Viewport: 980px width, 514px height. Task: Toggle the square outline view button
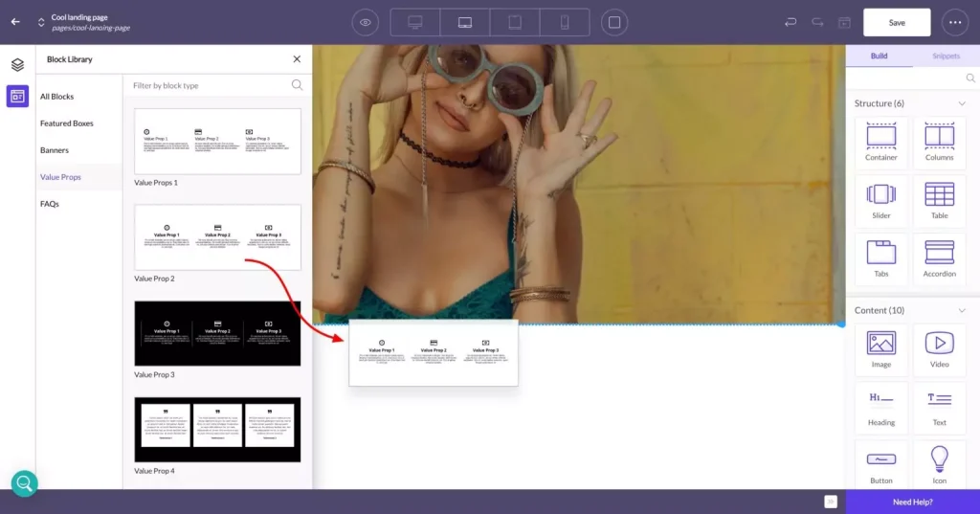(614, 23)
